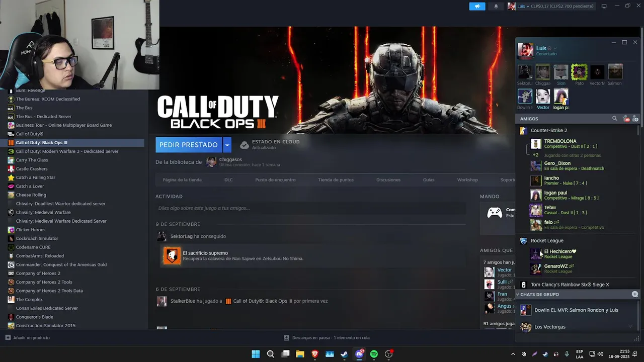This screenshot has height=362, width=644.
Task: Click the microphone icon in system tray
Action: point(567,354)
